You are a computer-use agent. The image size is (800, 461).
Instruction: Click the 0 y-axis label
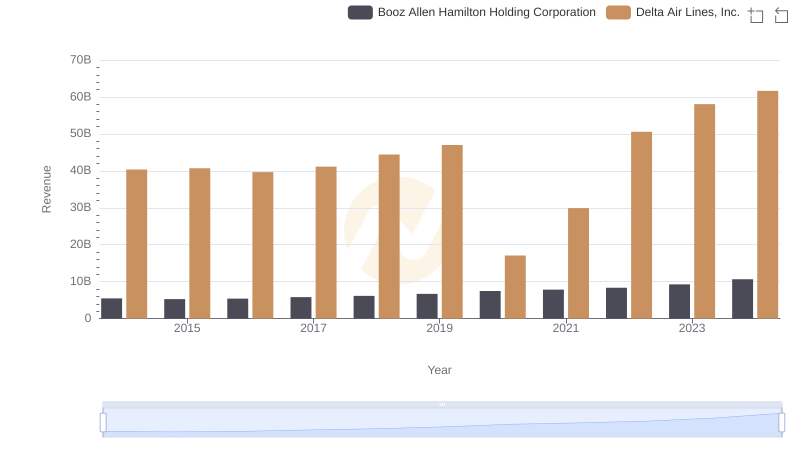point(88,318)
